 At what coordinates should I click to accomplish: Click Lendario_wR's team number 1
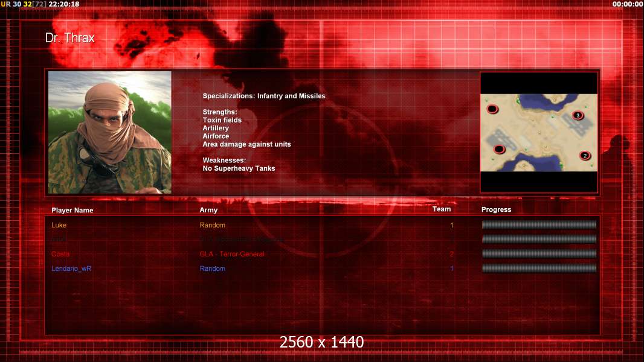point(451,268)
